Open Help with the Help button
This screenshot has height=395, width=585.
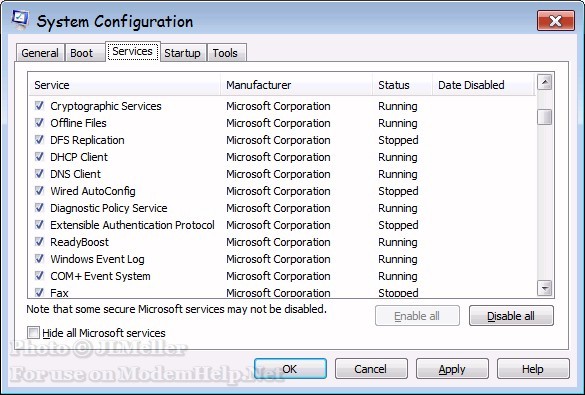click(x=533, y=369)
